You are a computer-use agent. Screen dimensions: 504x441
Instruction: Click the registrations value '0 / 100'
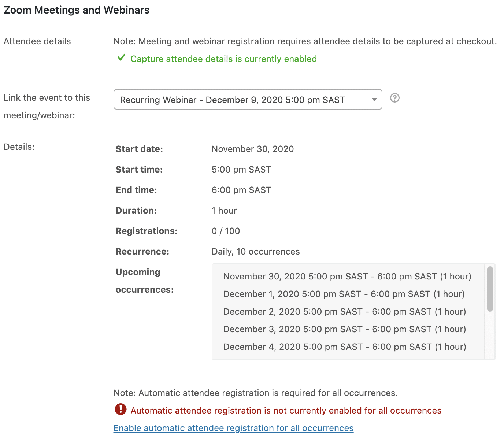click(x=226, y=231)
